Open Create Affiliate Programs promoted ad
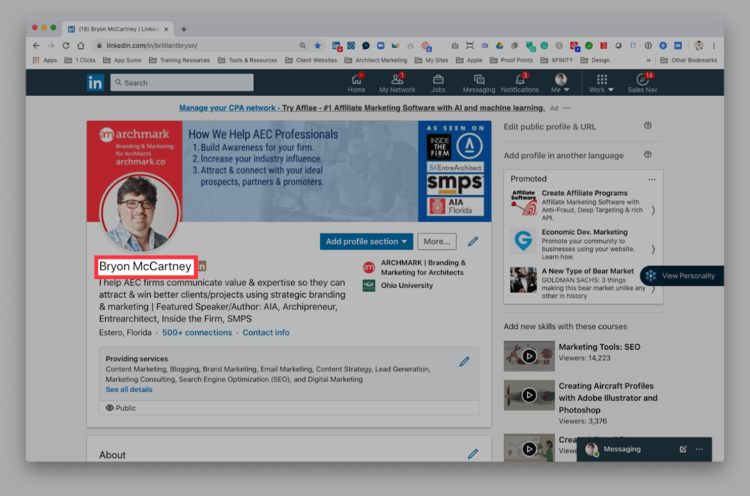Screen dimensions: 750x496 (x=582, y=205)
